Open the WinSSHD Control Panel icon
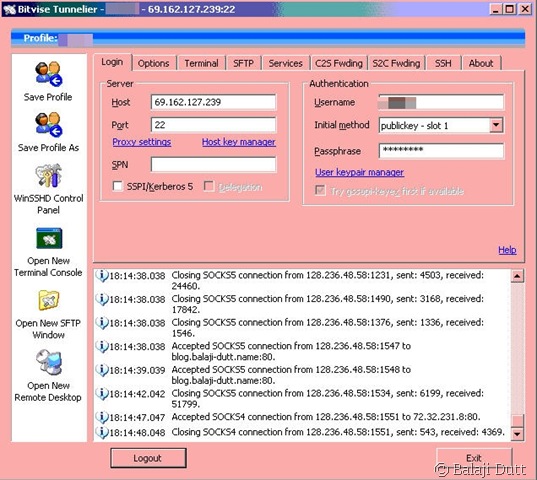Viewport: 537px width, 480px height. click(x=48, y=176)
